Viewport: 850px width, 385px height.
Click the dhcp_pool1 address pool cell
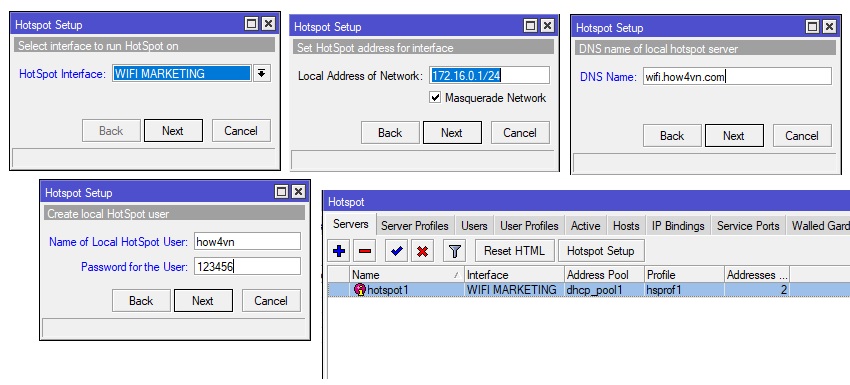pyautogui.click(x=604, y=290)
